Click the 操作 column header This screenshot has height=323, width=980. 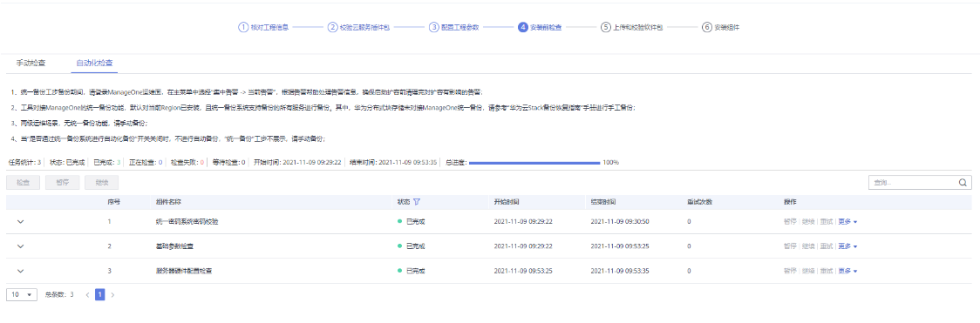tap(789, 202)
